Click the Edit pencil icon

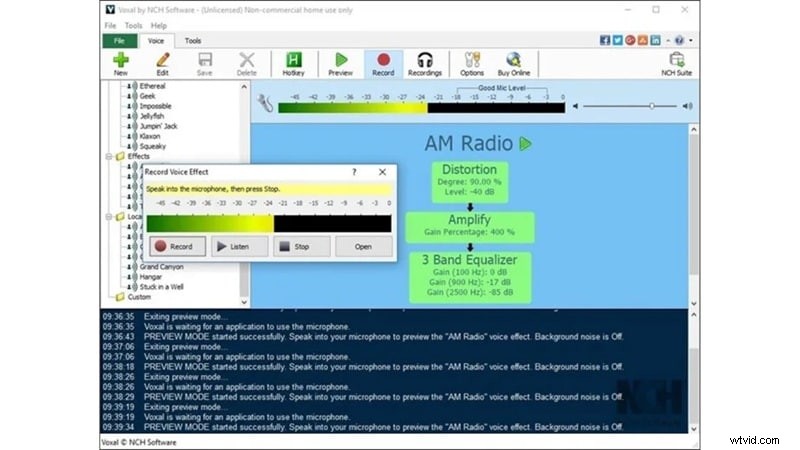coord(162,61)
